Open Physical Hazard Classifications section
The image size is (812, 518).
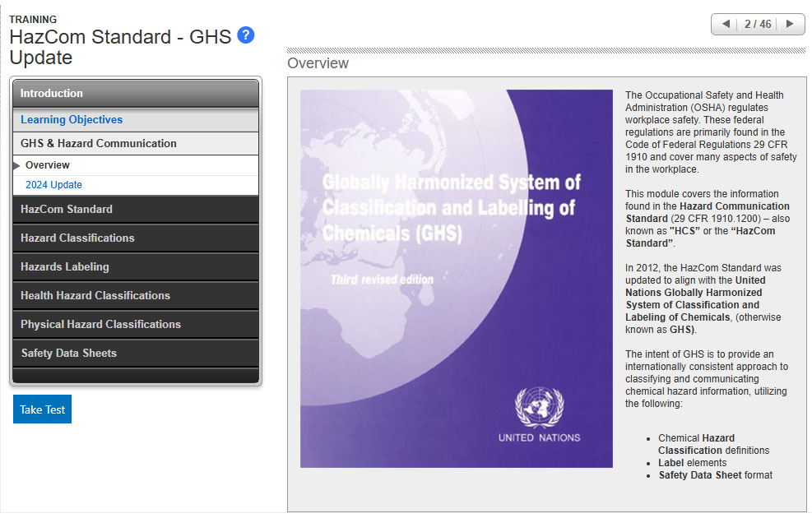click(136, 325)
